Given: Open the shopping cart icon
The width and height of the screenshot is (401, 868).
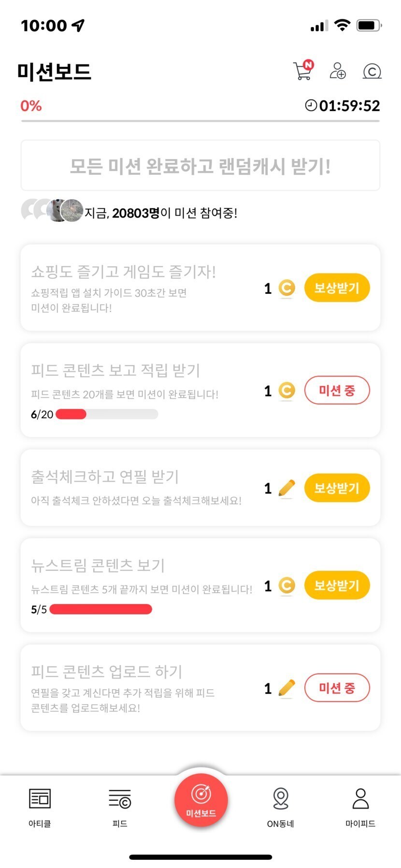Looking at the screenshot, I should click(303, 71).
